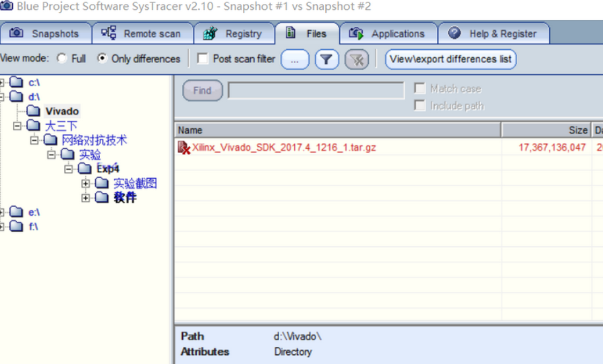
Task: Select the c:\ drive folder icon
Action: [x=16, y=82]
